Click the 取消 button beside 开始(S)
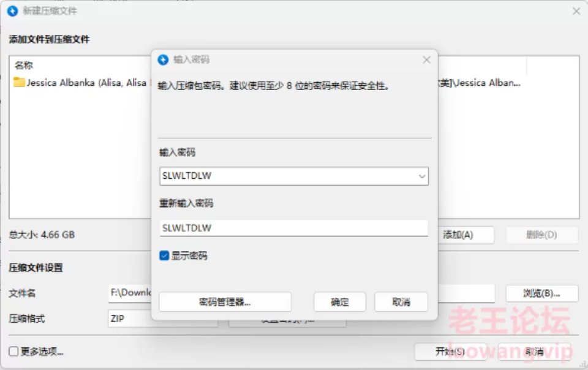 (534, 352)
